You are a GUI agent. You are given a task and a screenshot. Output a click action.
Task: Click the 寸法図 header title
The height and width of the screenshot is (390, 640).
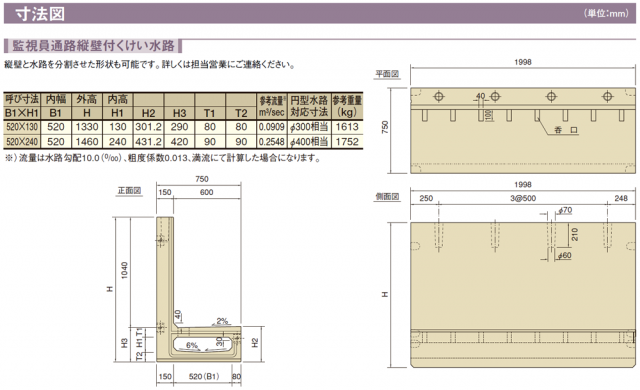tap(40, 13)
